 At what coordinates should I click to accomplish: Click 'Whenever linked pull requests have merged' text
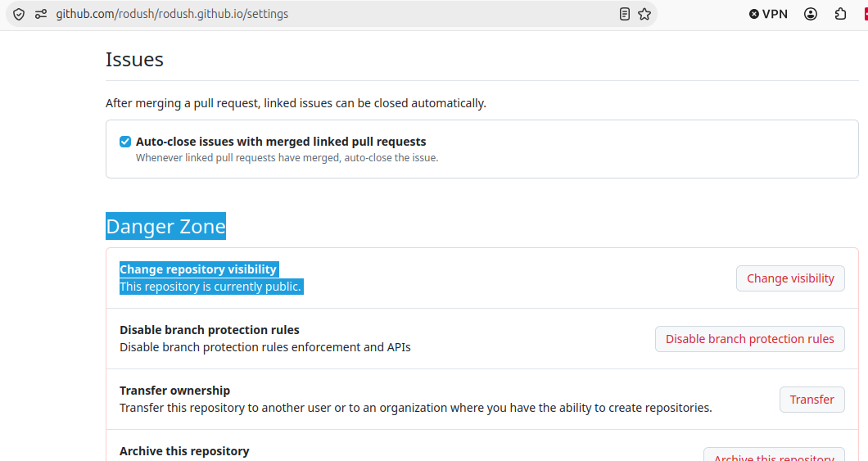[x=287, y=158]
